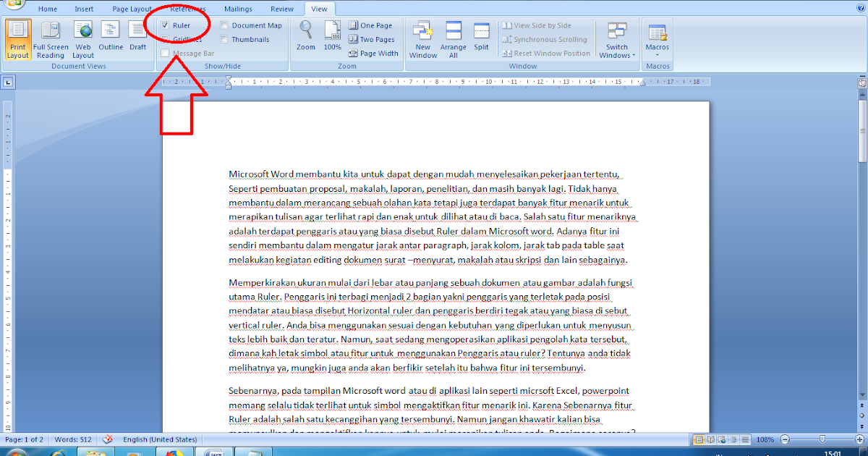Click the zoom out minus button
This screenshot has height=456, width=868.
pyautogui.click(x=785, y=439)
